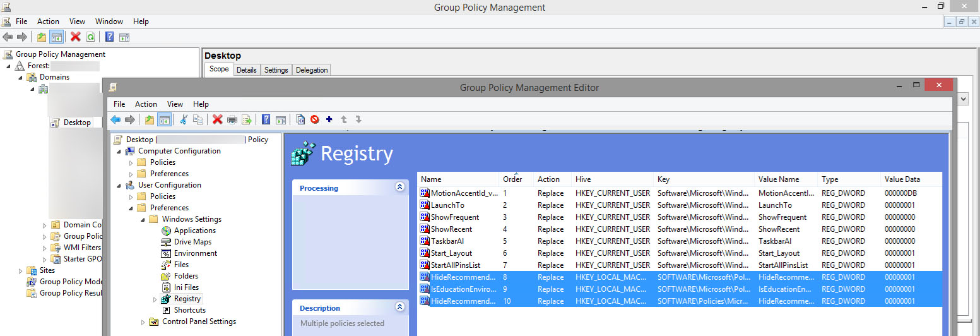This screenshot has width=980, height=336.
Task: Select the LaunchTo registry row
Action: coord(679,205)
